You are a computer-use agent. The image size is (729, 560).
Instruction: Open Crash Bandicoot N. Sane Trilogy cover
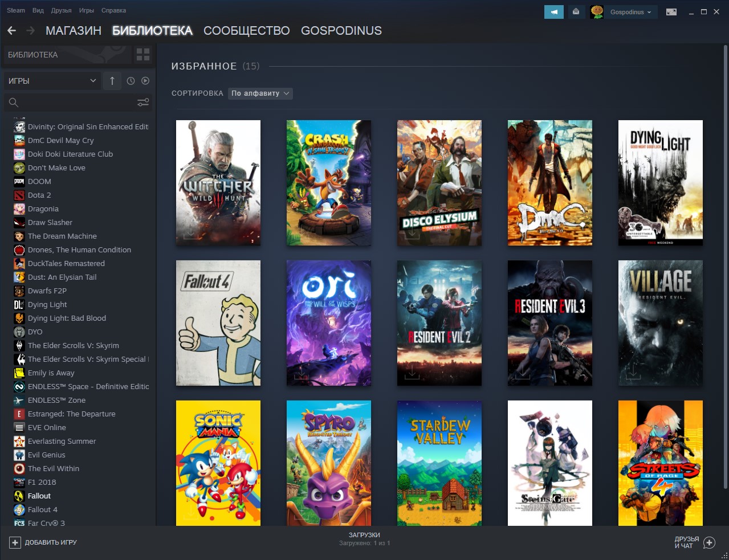[329, 183]
